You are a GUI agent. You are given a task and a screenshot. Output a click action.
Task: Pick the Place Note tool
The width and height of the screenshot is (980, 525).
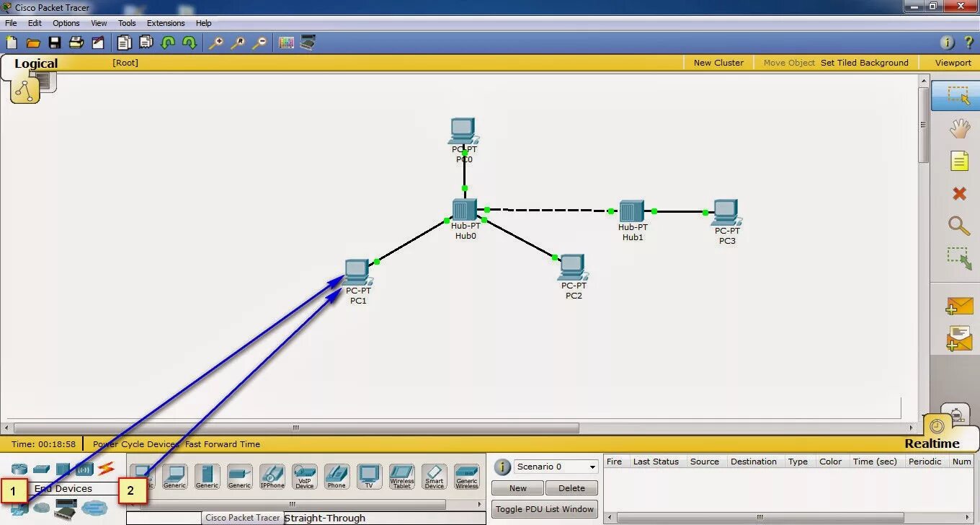pyautogui.click(x=959, y=161)
